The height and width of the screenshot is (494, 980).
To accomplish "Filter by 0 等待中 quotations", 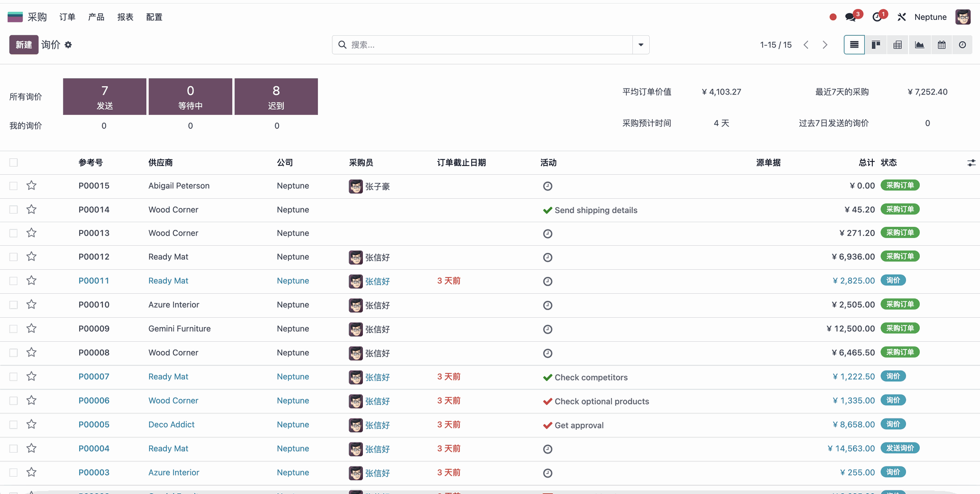I will 190,97.
